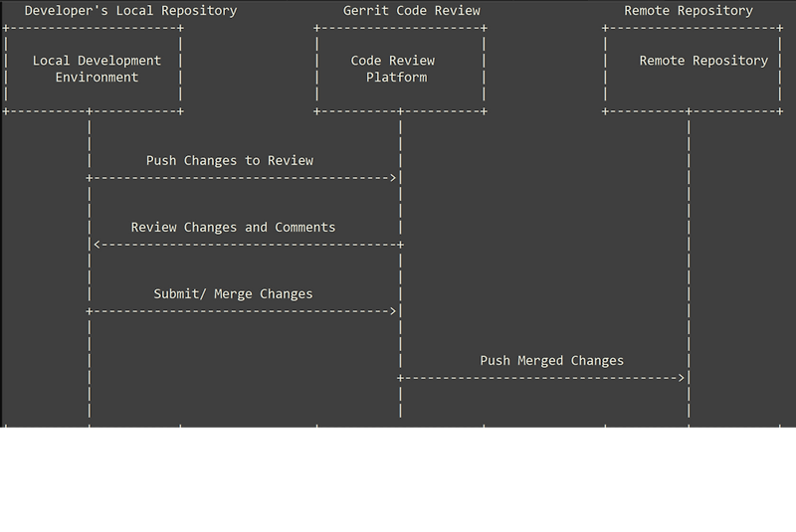Click the top "Remote Repository" heading
The width and height of the screenshot is (796, 532).
(x=689, y=11)
